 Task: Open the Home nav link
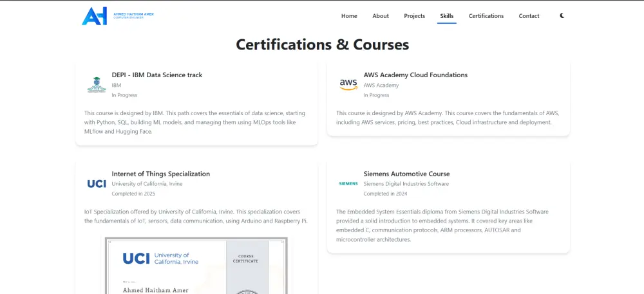[349, 16]
